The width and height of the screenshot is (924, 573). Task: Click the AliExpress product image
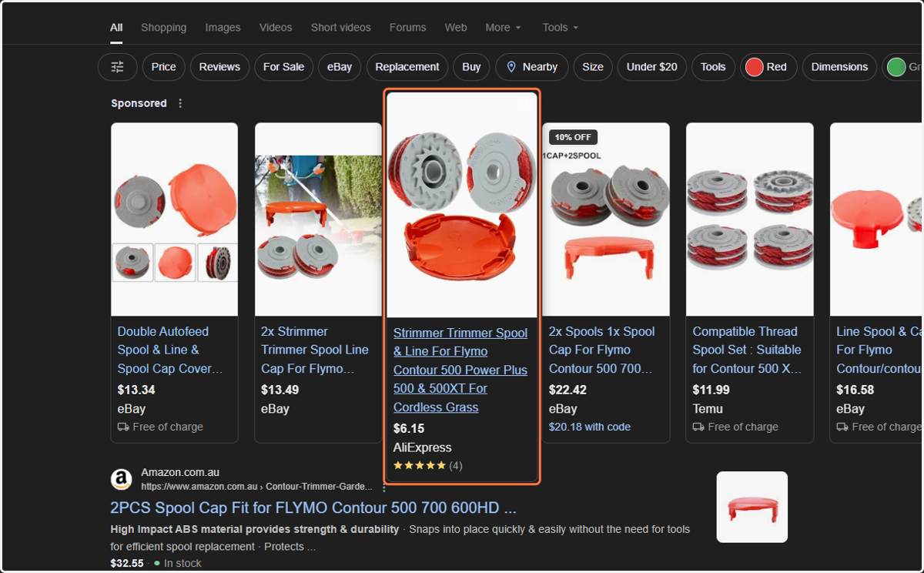pyautogui.click(x=462, y=205)
